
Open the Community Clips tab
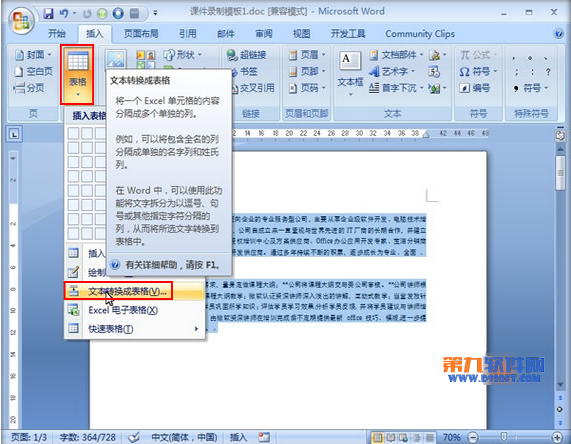point(420,34)
